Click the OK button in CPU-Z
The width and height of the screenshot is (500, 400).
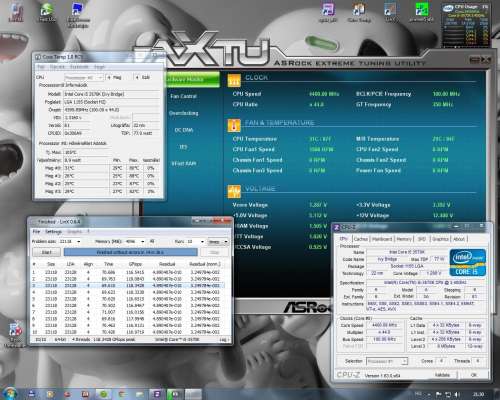474,375
